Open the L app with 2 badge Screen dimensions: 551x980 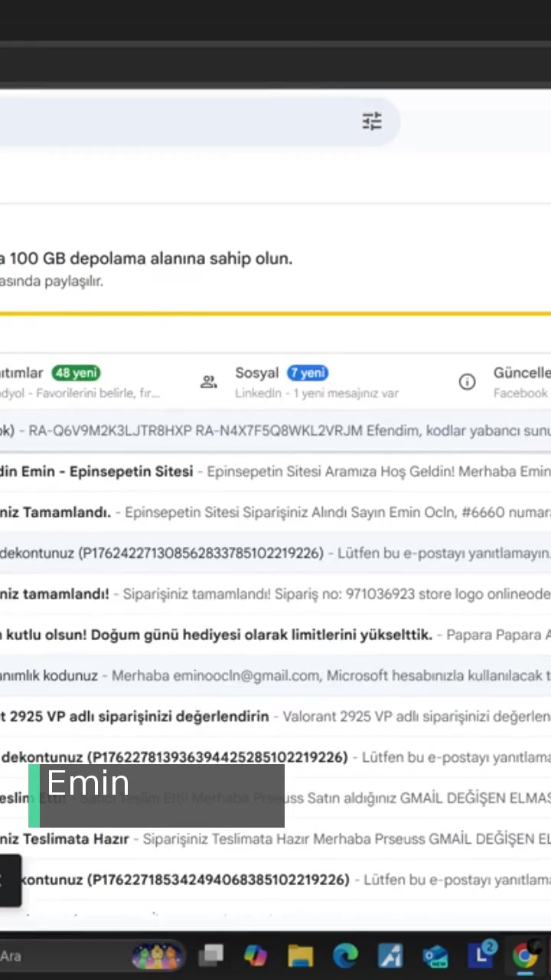point(481,954)
